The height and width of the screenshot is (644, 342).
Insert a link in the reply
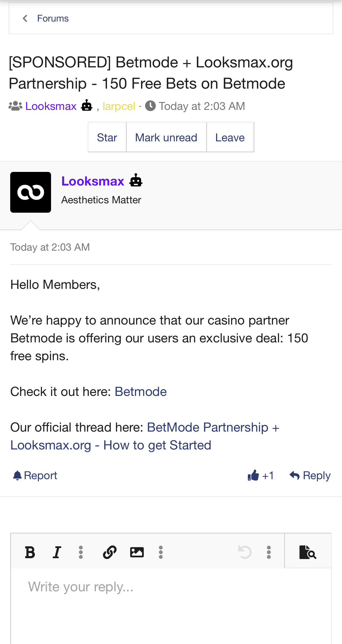tap(110, 552)
